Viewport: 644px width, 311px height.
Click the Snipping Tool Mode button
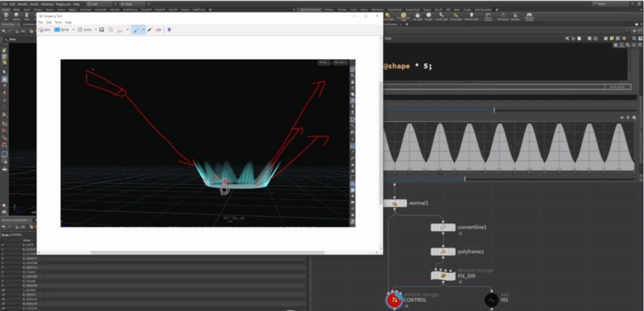click(x=62, y=29)
